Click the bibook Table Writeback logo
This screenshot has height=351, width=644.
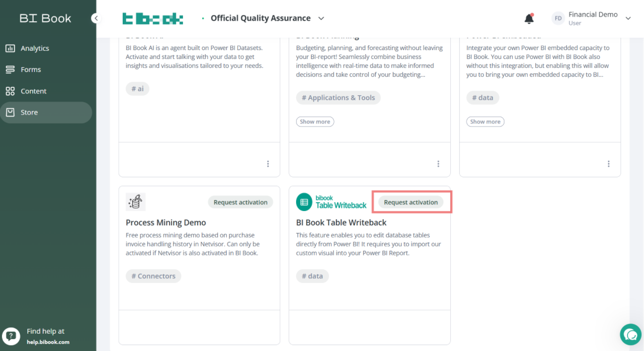[x=331, y=202]
